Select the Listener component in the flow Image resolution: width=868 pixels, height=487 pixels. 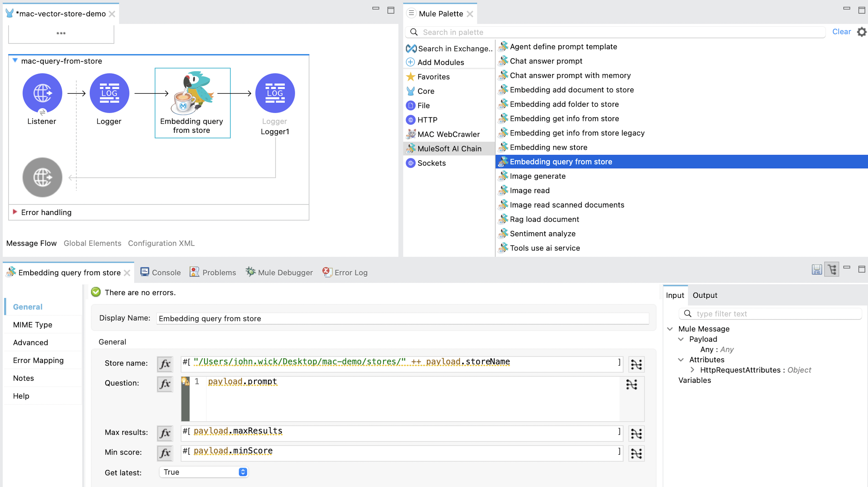point(42,93)
